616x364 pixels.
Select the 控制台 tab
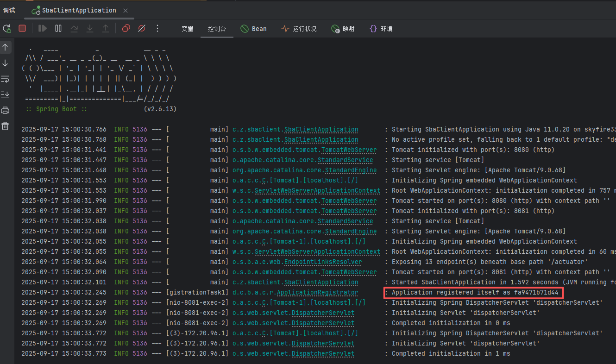[217, 29]
